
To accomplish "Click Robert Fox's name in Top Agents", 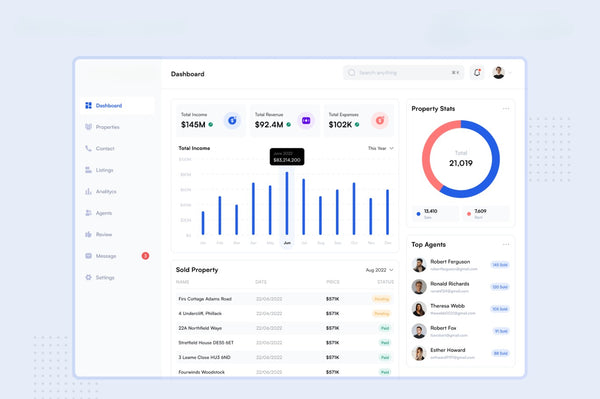I will point(443,328).
